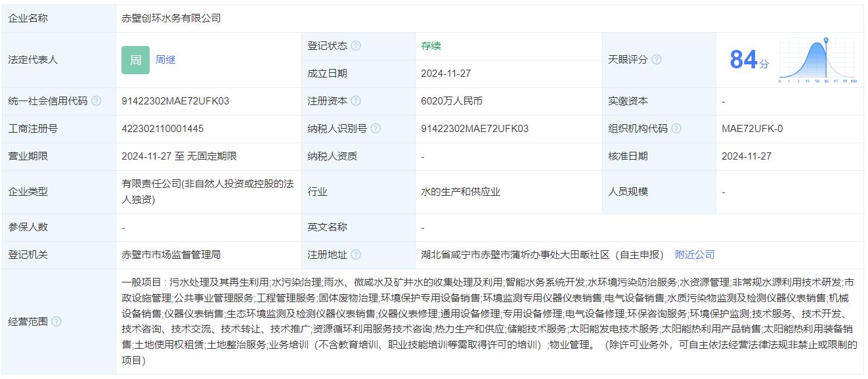Image resolution: width=868 pixels, height=379 pixels.
Task: Show the help hint for 纳税人识别号
Action: [x=376, y=129]
